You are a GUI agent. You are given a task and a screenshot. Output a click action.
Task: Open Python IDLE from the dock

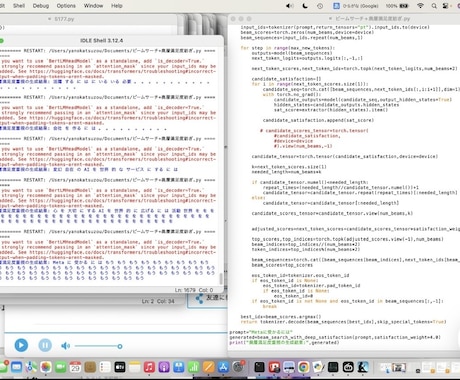[x=318, y=367]
